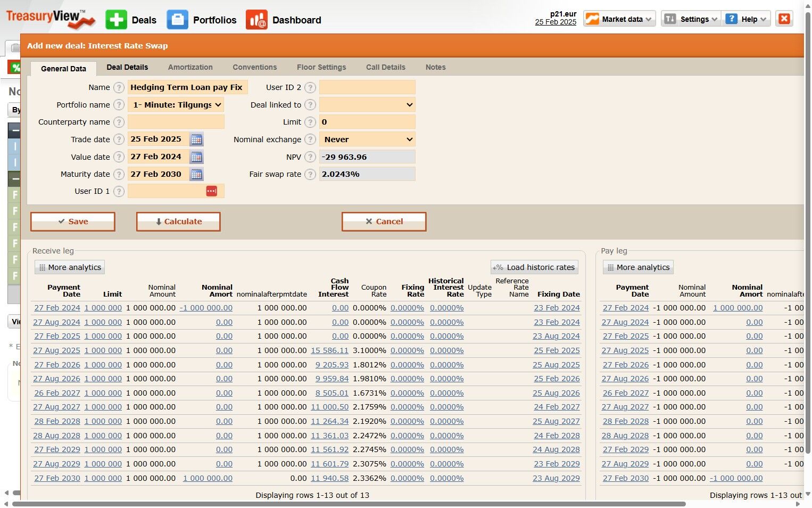Click Load historic rates button

pyautogui.click(x=534, y=267)
